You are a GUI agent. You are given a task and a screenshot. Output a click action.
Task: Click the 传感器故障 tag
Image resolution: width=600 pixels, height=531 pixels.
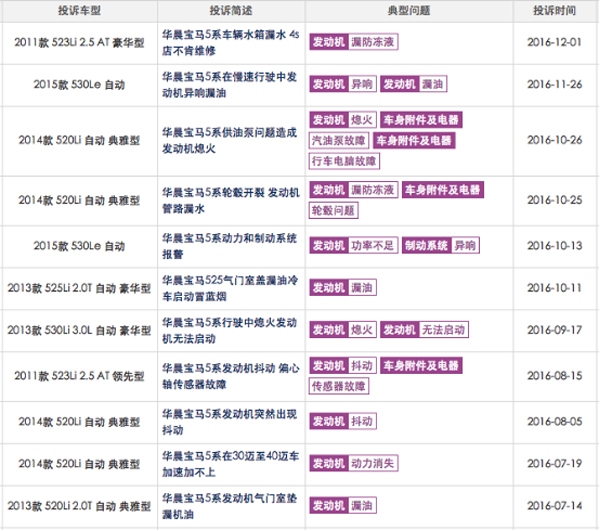pos(339,386)
